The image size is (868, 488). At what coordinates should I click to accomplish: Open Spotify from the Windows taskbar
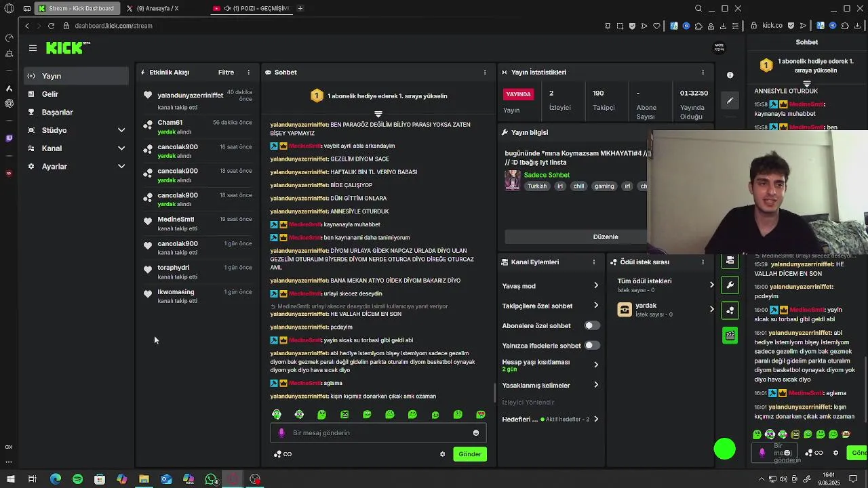click(77, 479)
